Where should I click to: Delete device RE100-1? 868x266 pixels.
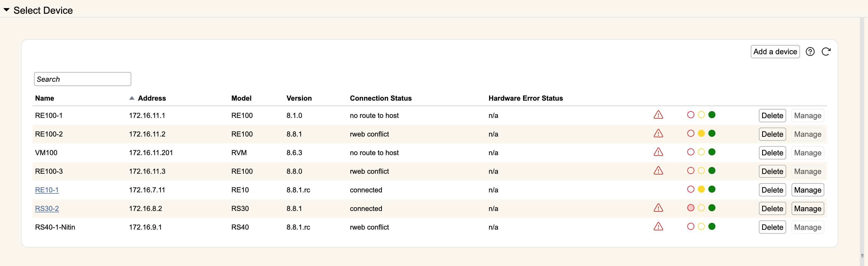[772, 115]
